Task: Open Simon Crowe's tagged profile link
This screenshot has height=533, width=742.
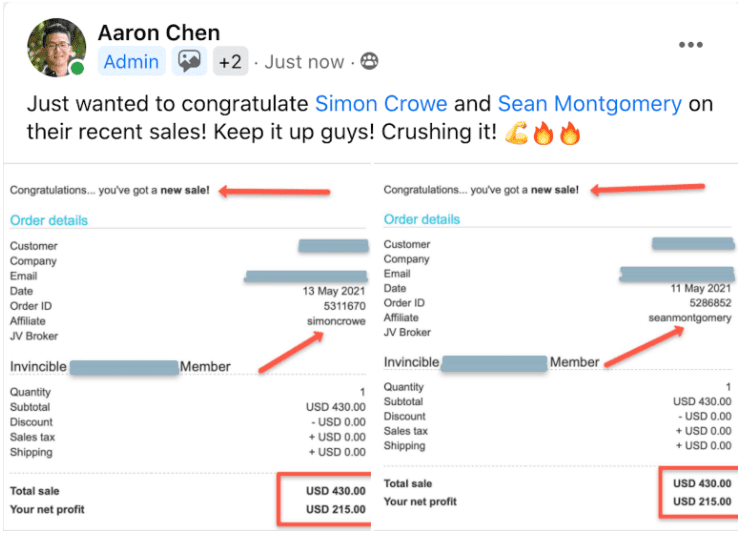Action: (x=381, y=104)
